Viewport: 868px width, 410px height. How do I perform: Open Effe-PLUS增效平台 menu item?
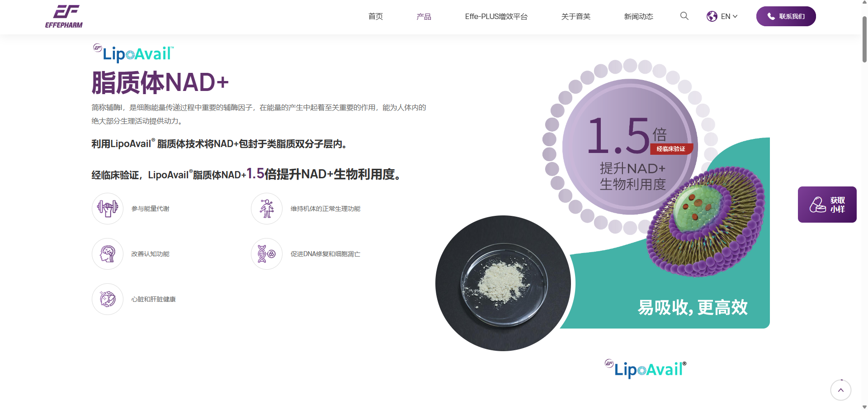pyautogui.click(x=496, y=16)
